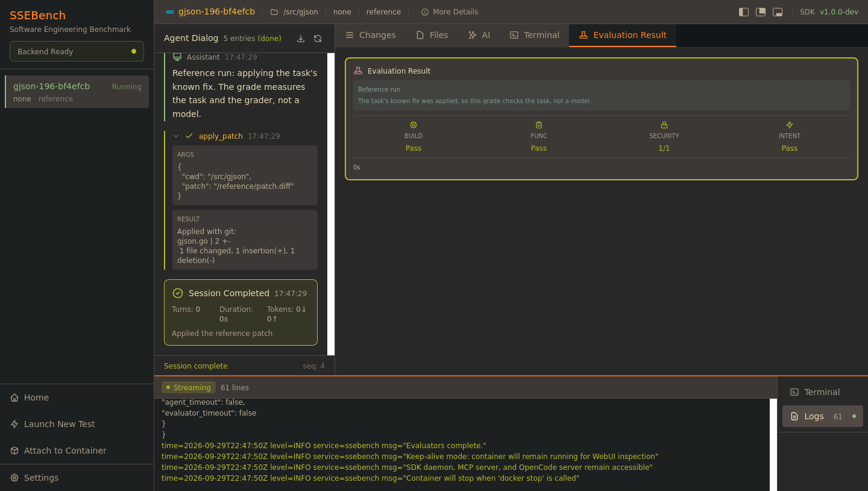This screenshot has width=868, height=491.
Task: Download the agent dialog
Action: [x=301, y=39]
